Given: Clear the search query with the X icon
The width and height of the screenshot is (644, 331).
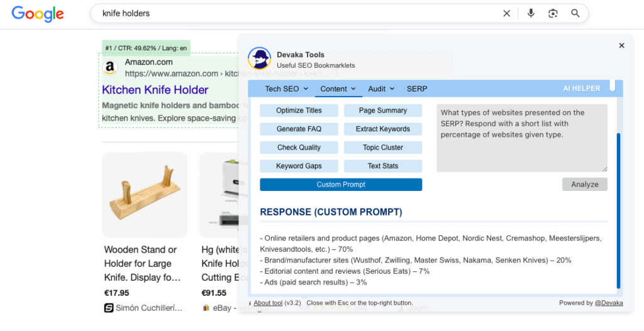Looking at the screenshot, I should tap(506, 14).
